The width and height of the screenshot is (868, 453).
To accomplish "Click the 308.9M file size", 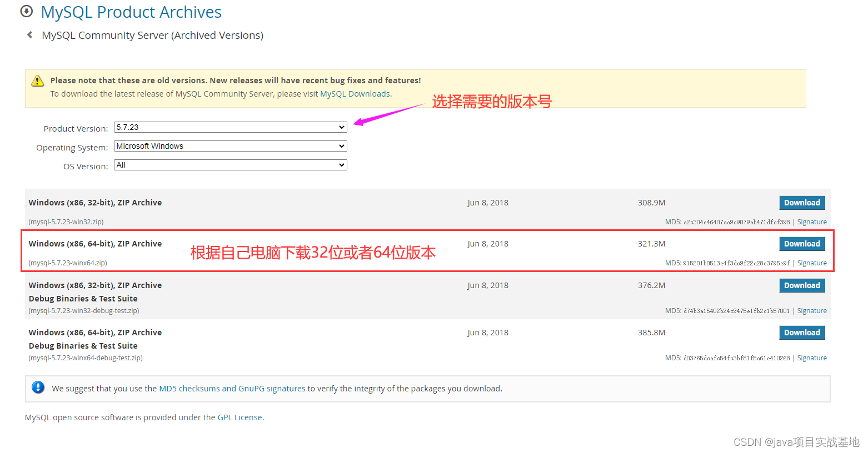I will coord(651,203).
